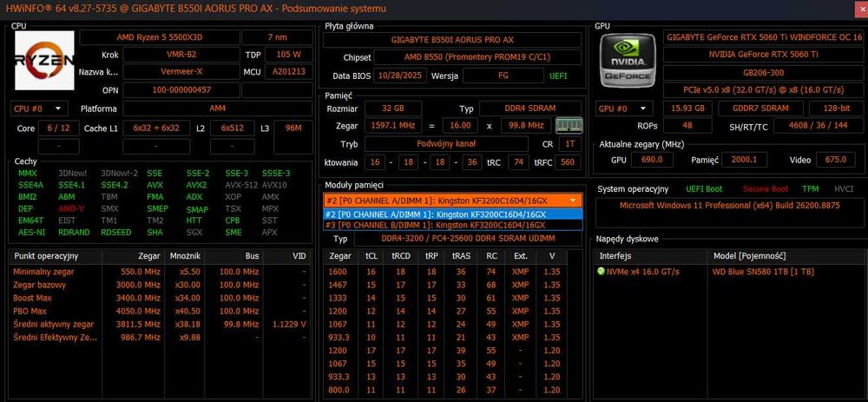Click the tRCD column header in memory timings
Viewport: 868px width, 402px height.
pyautogui.click(x=401, y=256)
